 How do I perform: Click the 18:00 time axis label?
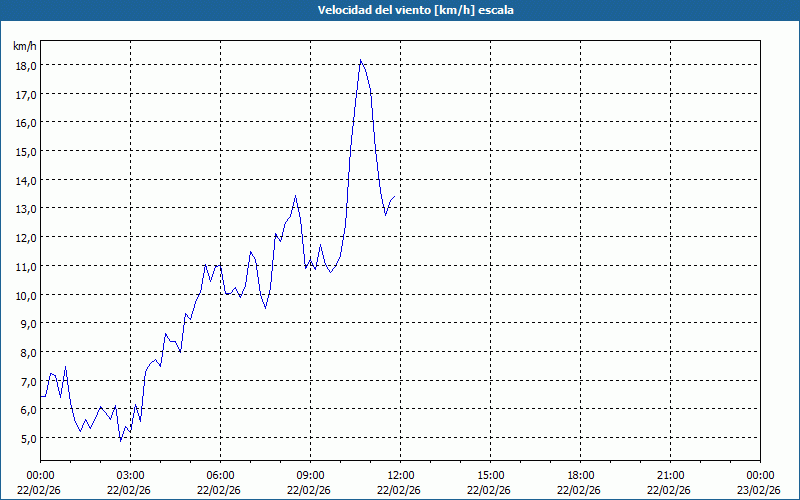580,475
